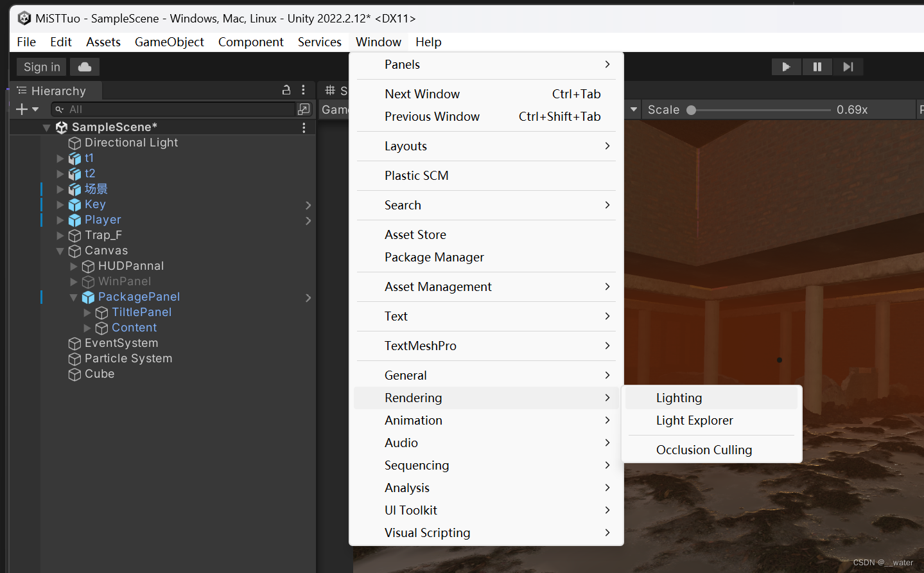Click the Game view Scale slider handle
This screenshot has width=924, height=573.
[x=692, y=110]
